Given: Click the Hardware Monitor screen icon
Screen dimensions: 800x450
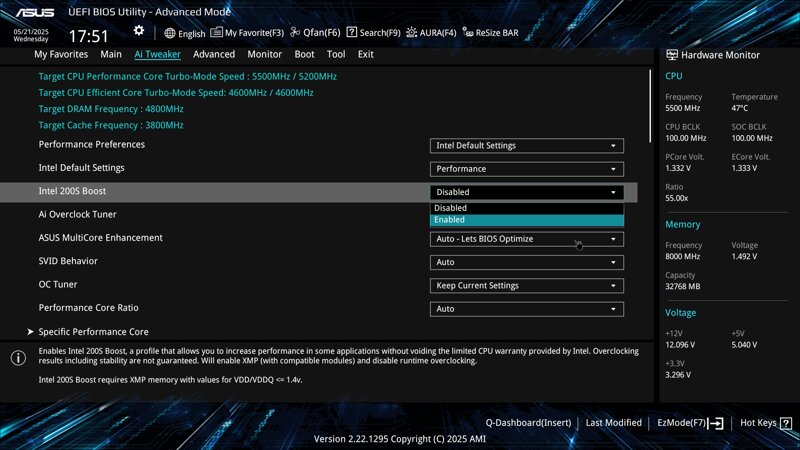Looking at the screenshot, I should (x=672, y=55).
